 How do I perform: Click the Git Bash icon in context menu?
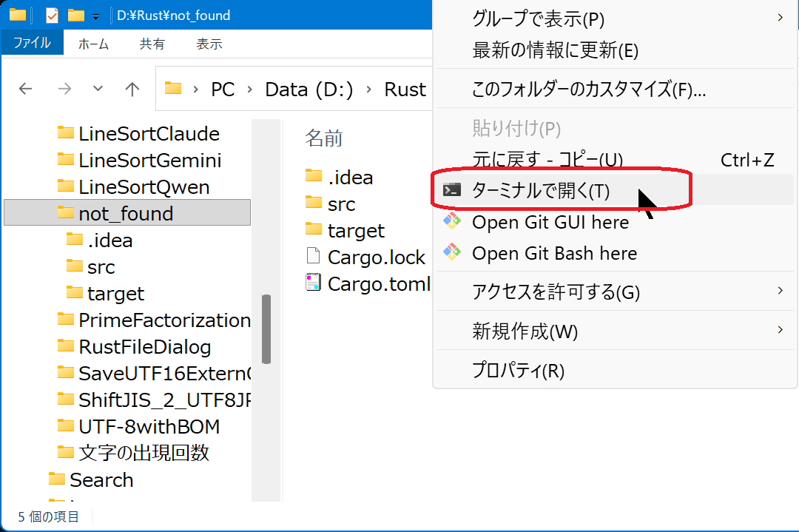[452, 252]
